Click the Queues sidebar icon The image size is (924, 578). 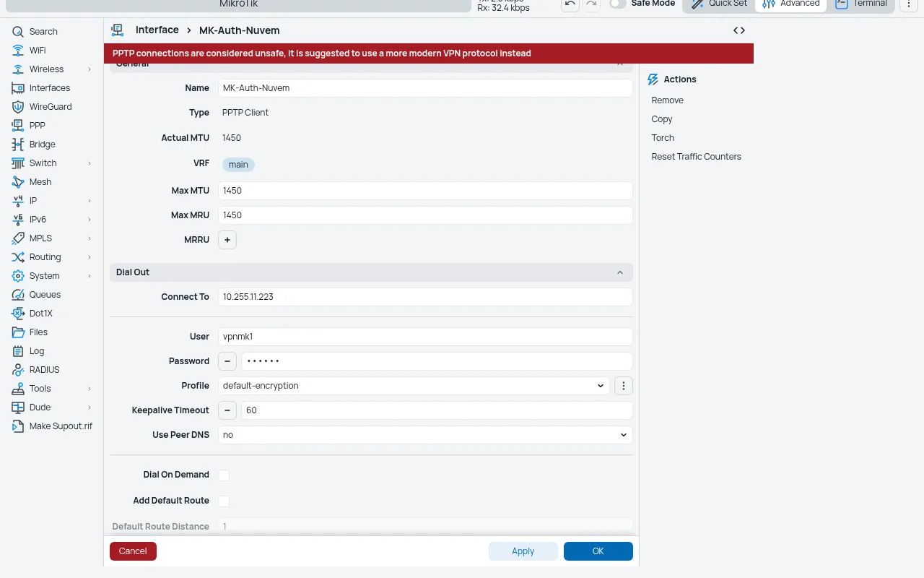(x=18, y=295)
